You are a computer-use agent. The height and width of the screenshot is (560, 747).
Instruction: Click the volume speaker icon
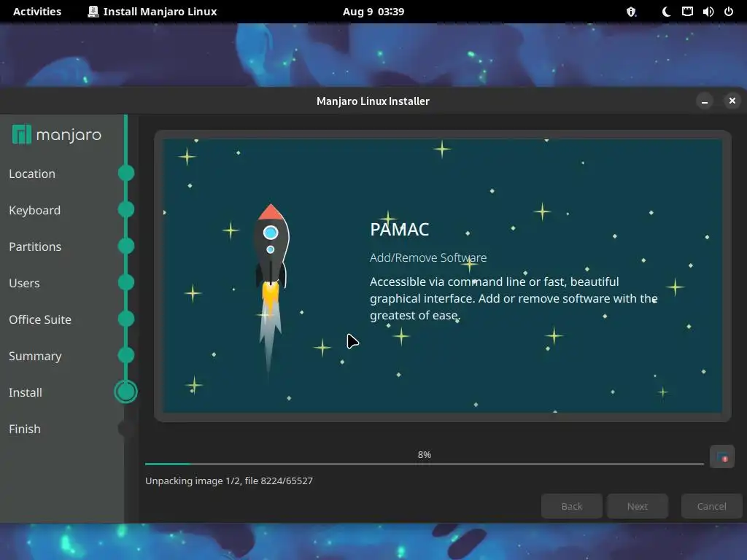click(708, 12)
